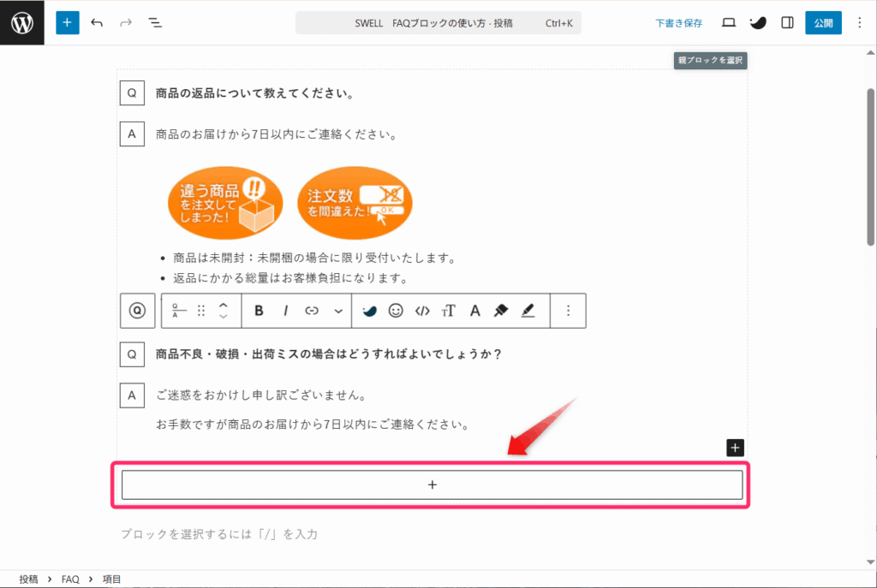Viewport: 877px width, 588px height.
Task: Undo the last edit
Action: point(97,23)
